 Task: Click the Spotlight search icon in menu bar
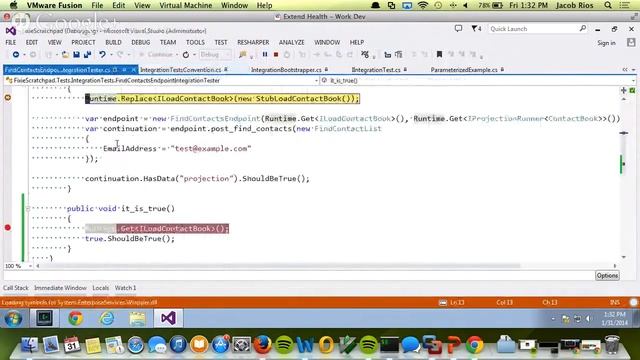point(608,5)
